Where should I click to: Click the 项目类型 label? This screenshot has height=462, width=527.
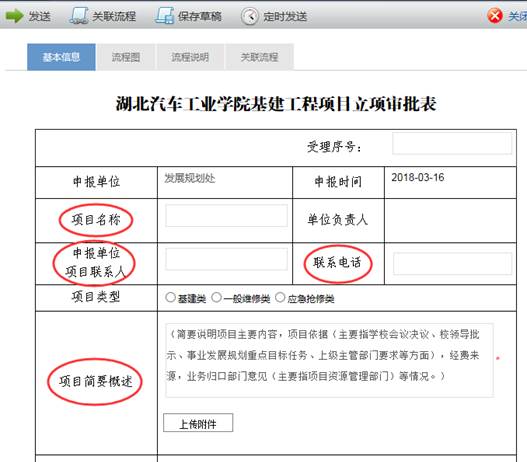point(96,297)
